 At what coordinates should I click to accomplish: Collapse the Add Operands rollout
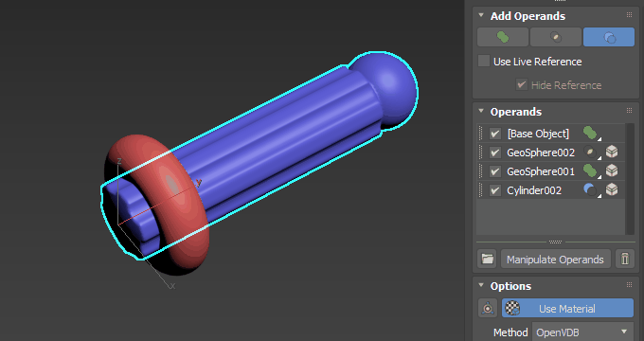481,15
